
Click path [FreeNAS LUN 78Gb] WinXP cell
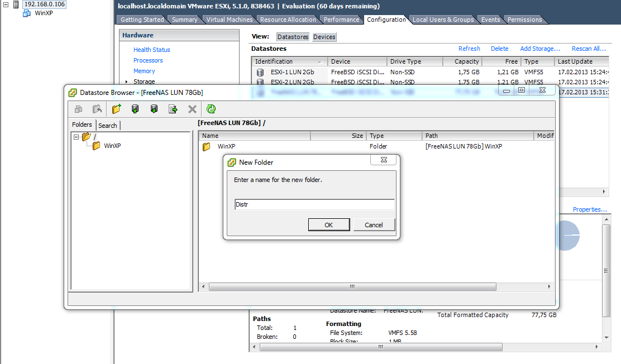[464, 147]
